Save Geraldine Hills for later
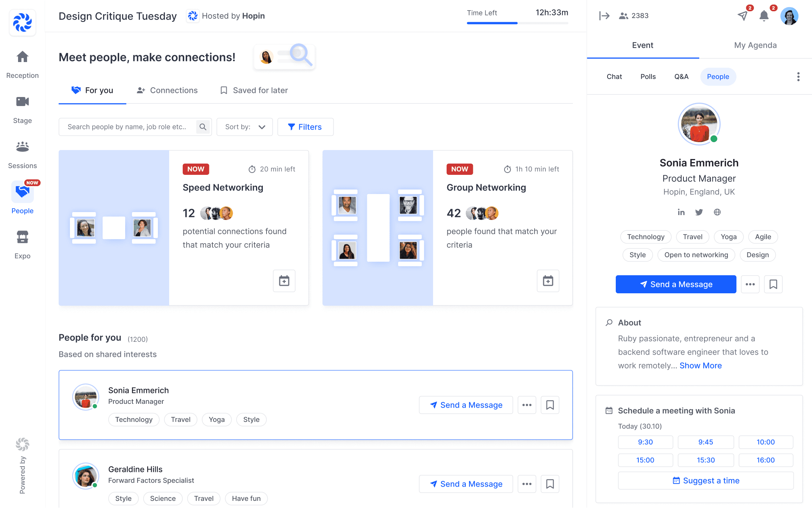Viewport: 812px width, 508px height. 550,484
